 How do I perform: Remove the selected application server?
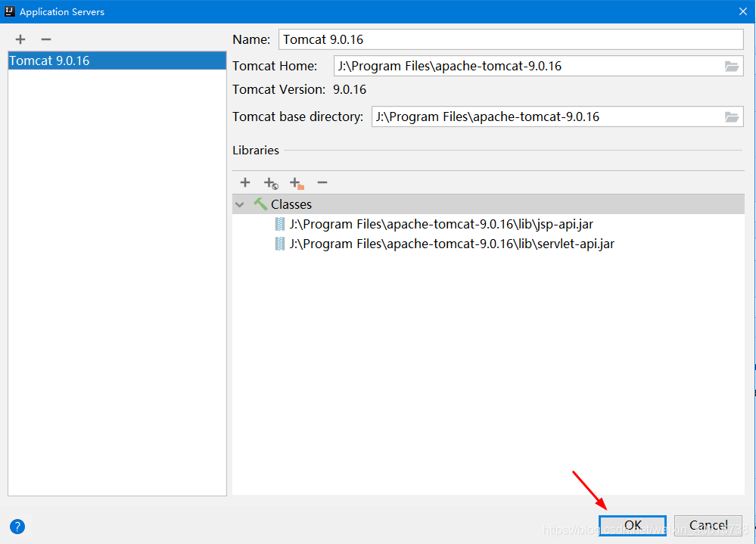click(x=46, y=39)
